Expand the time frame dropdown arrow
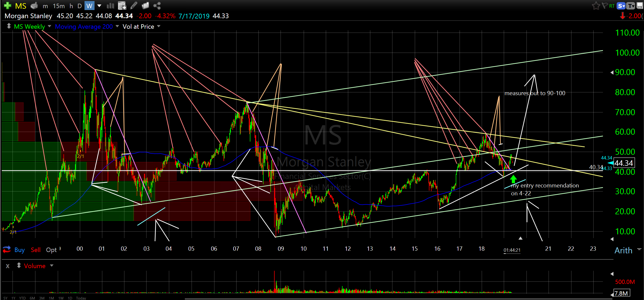The height and width of the screenshot is (300, 644). [99, 6]
